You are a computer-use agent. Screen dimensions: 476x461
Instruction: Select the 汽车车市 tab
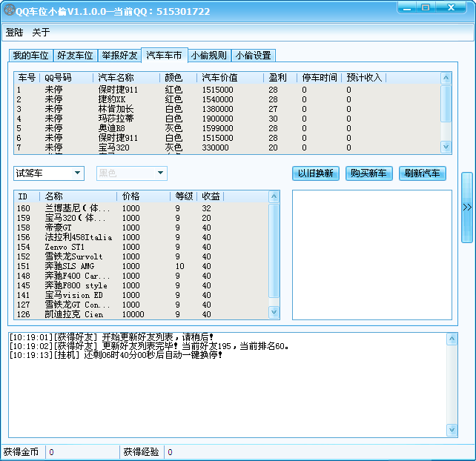(165, 56)
